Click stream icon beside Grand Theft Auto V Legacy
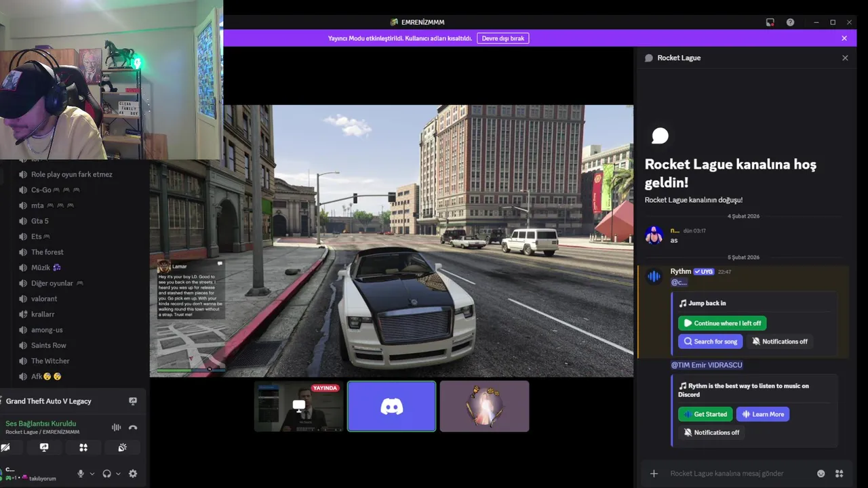The image size is (868, 488). (x=133, y=401)
